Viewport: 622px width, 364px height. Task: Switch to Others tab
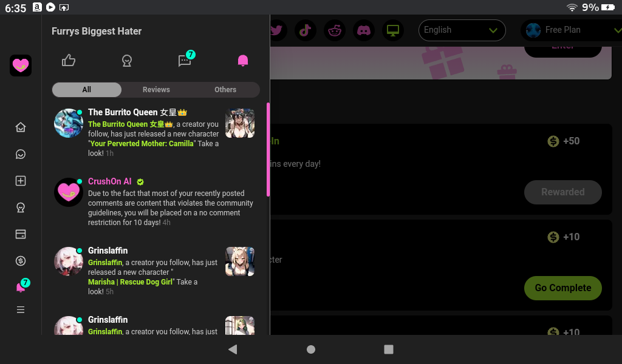point(225,90)
